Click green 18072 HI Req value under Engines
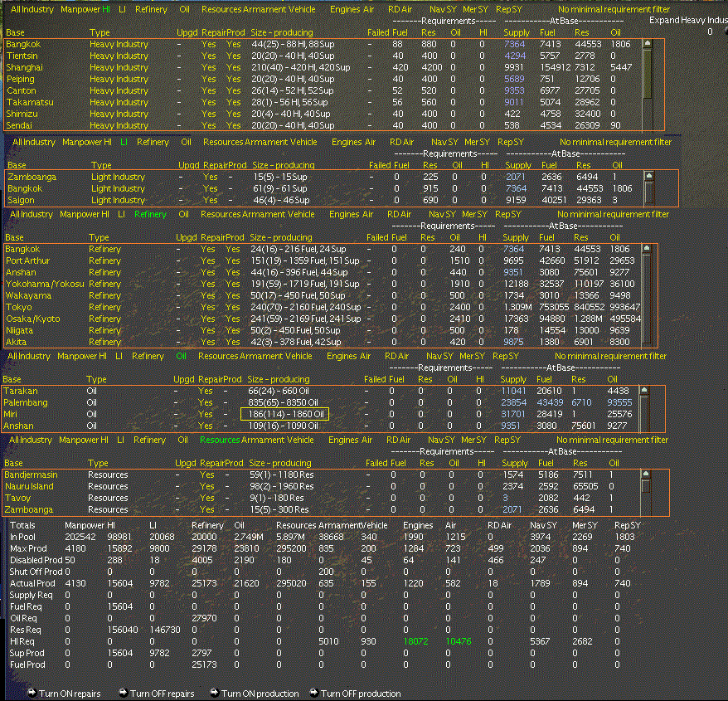 (415, 641)
